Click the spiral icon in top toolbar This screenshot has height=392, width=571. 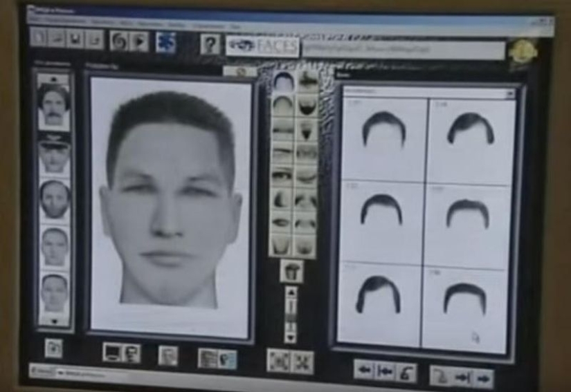coord(120,41)
